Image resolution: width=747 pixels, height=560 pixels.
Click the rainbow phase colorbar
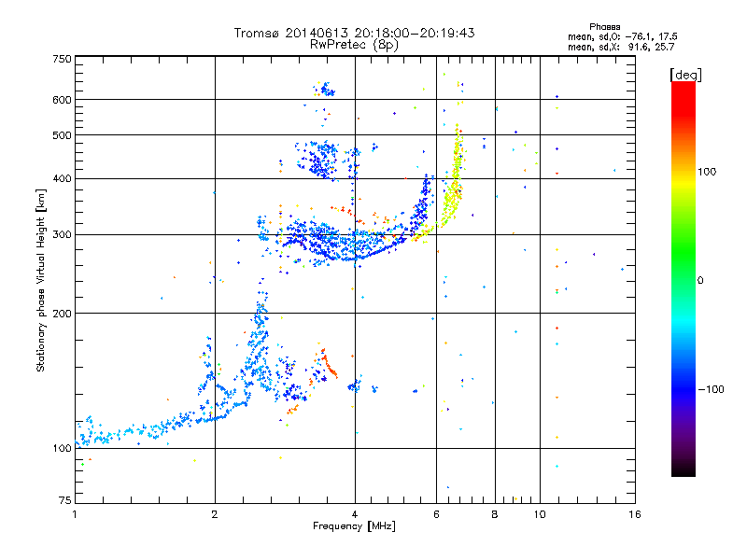(x=684, y=279)
